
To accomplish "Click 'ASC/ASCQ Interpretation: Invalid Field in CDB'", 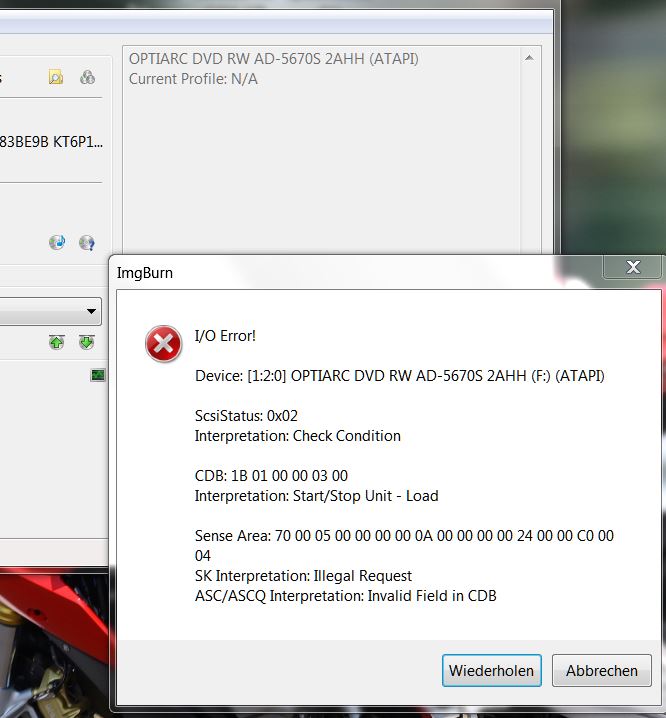I will pos(345,596).
